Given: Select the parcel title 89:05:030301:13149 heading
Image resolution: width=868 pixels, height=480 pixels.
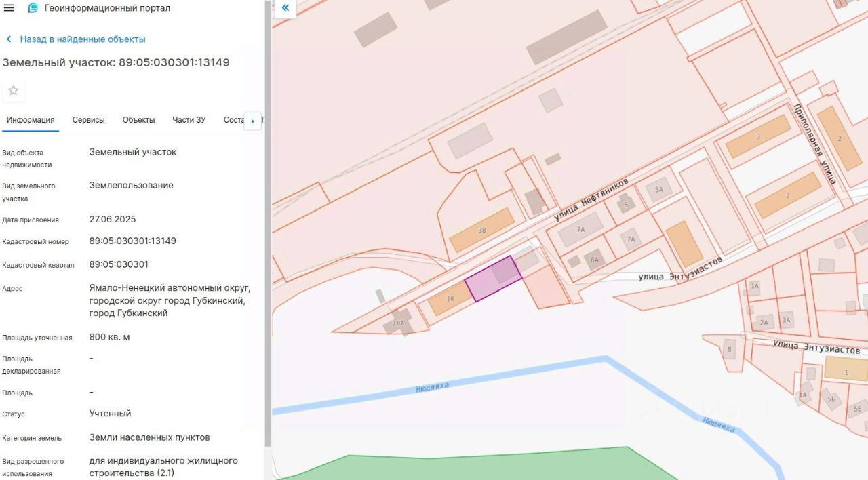Looking at the screenshot, I should (116, 62).
